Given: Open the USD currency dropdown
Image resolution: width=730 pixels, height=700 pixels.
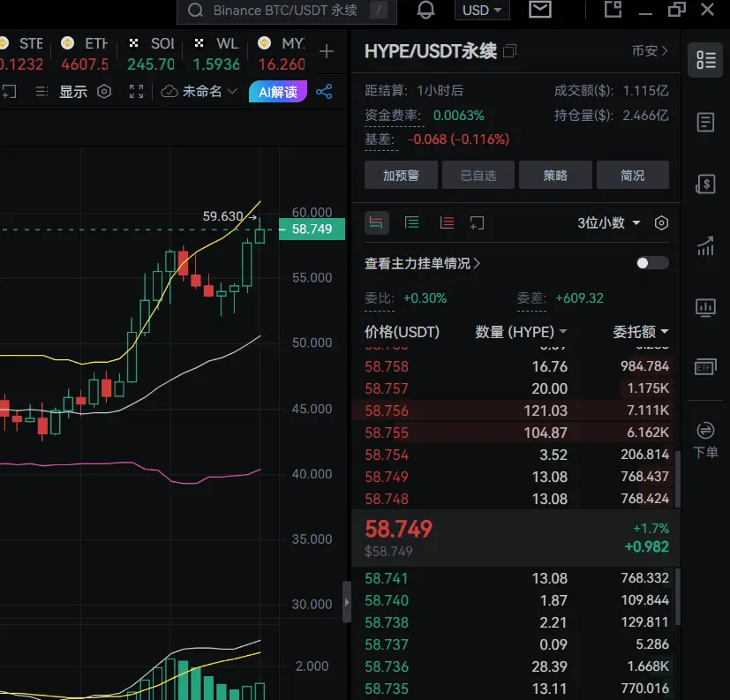Looking at the screenshot, I should tap(482, 10).
